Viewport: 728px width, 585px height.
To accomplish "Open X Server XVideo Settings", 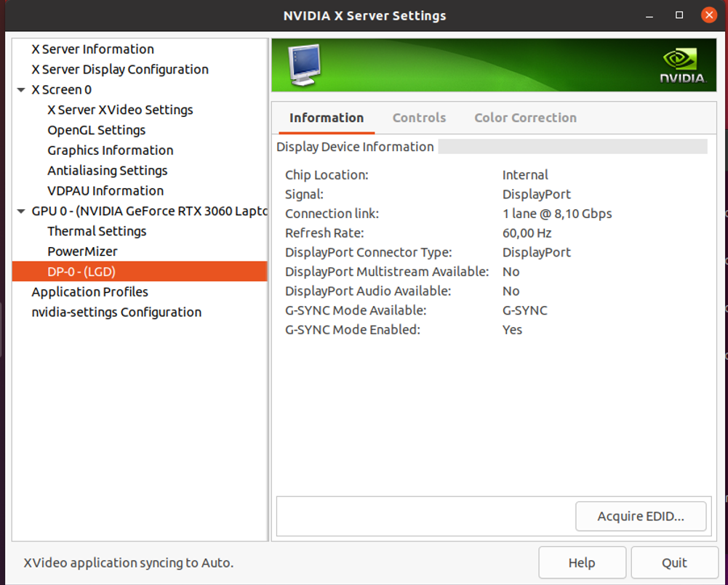I will [120, 110].
